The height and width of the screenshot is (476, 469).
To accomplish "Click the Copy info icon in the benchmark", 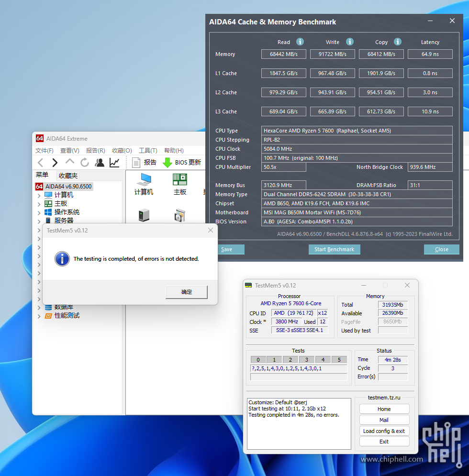I will (398, 42).
